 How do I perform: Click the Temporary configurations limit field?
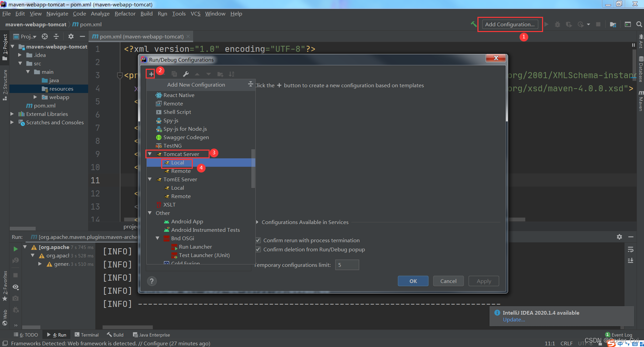pos(347,265)
